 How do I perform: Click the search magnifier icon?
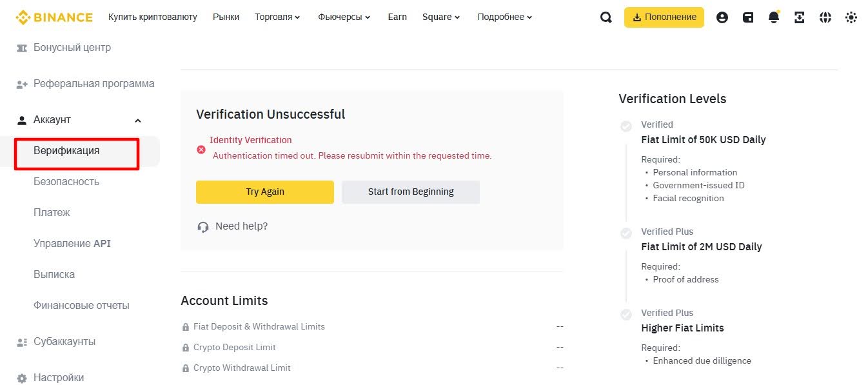tap(606, 17)
